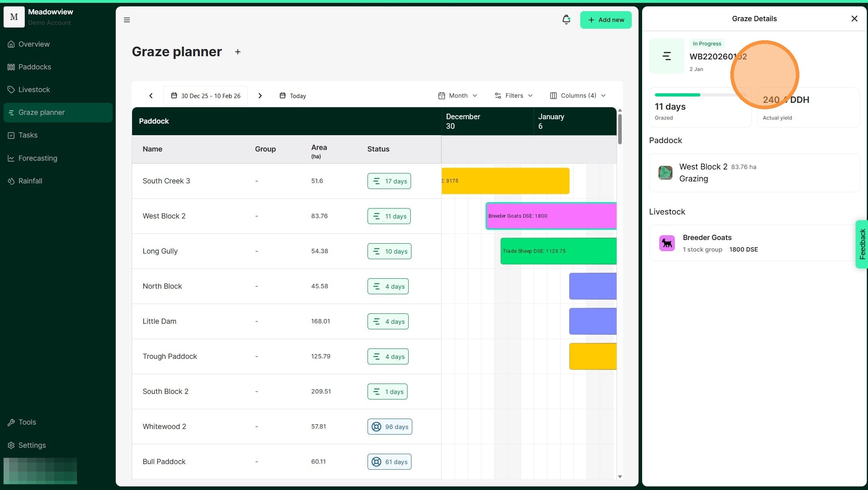This screenshot has height=490, width=868.
Task: Click the Whitewood 2 96 days status badge
Action: coord(390,427)
